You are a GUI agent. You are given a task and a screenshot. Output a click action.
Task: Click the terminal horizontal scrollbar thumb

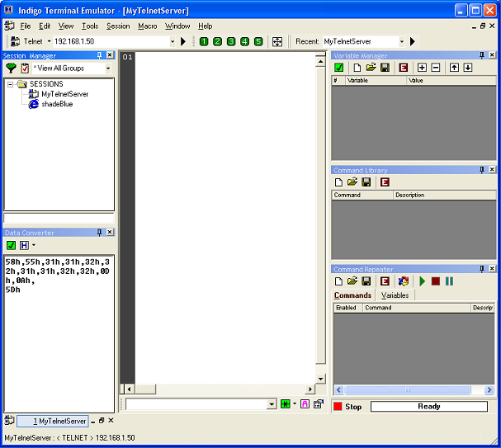click(x=145, y=389)
